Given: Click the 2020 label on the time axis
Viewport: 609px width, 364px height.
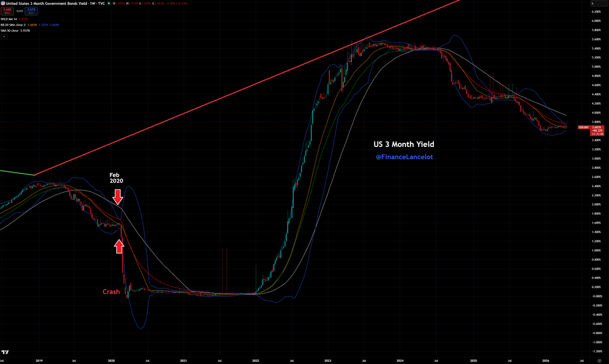Looking at the screenshot, I should click(112, 360).
